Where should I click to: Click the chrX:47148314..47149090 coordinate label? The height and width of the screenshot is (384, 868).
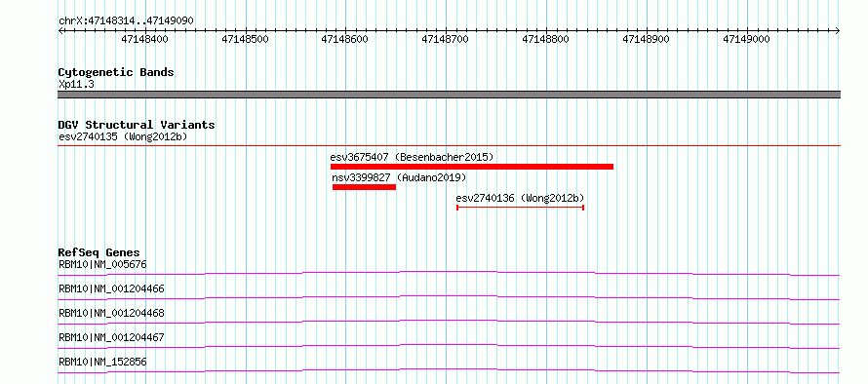(126, 21)
